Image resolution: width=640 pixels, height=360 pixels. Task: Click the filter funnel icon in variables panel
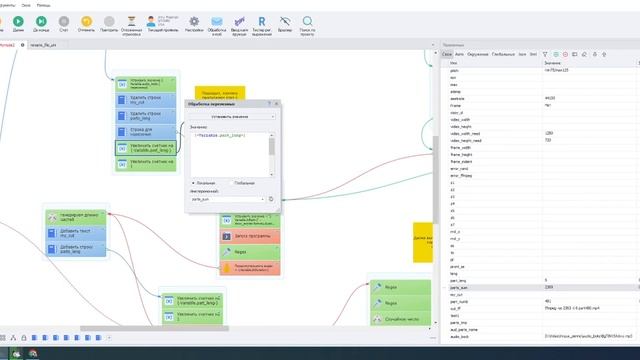545,54
